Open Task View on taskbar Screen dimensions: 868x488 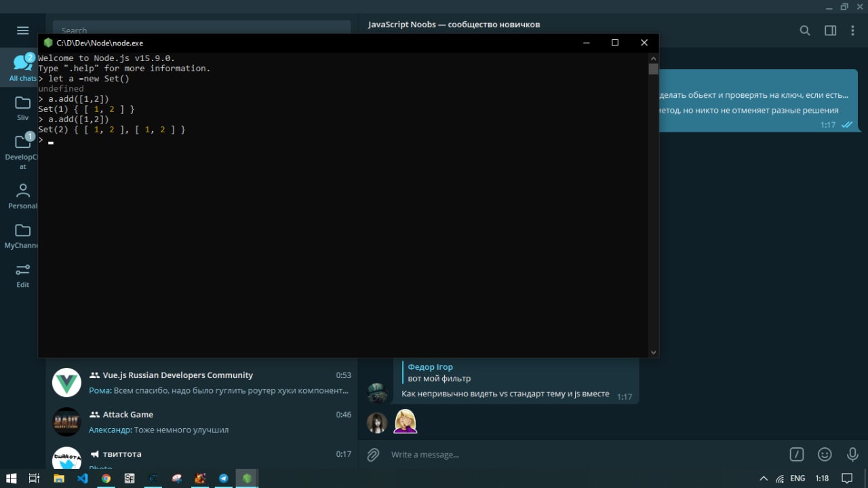tap(35, 478)
